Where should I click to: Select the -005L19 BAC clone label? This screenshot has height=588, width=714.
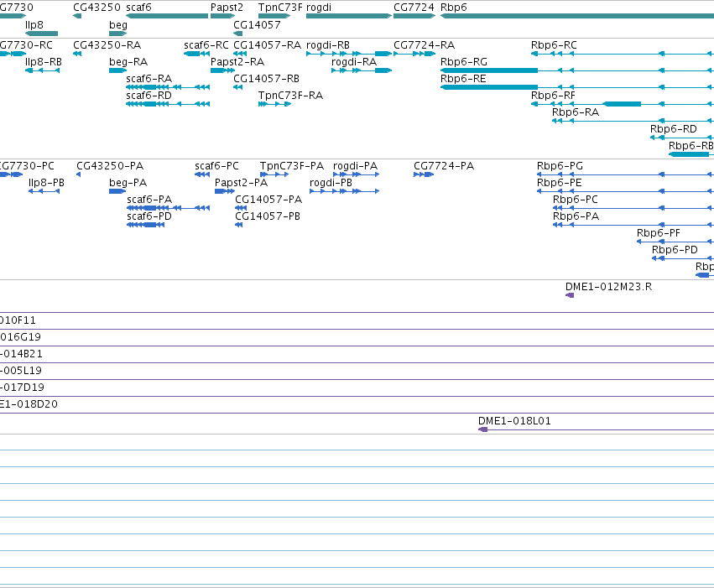pyautogui.click(x=21, y=372)
